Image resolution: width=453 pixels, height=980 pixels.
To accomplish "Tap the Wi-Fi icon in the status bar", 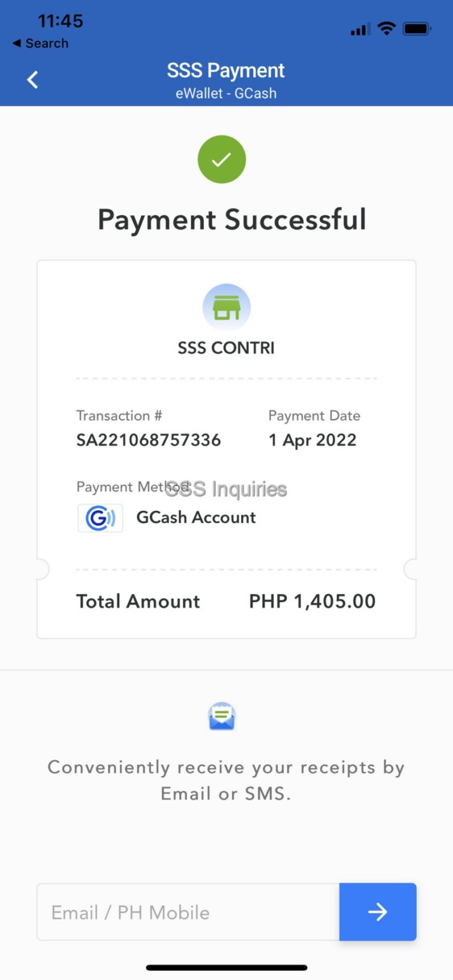I will (x=386, y=28).
